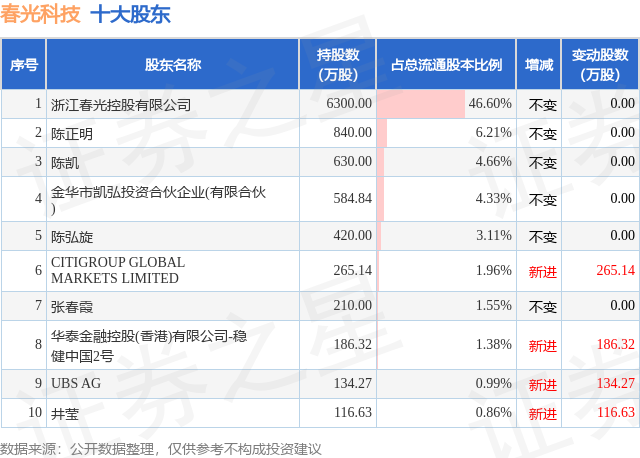Click shareholder name 陈弘旋

coord(71,236)
